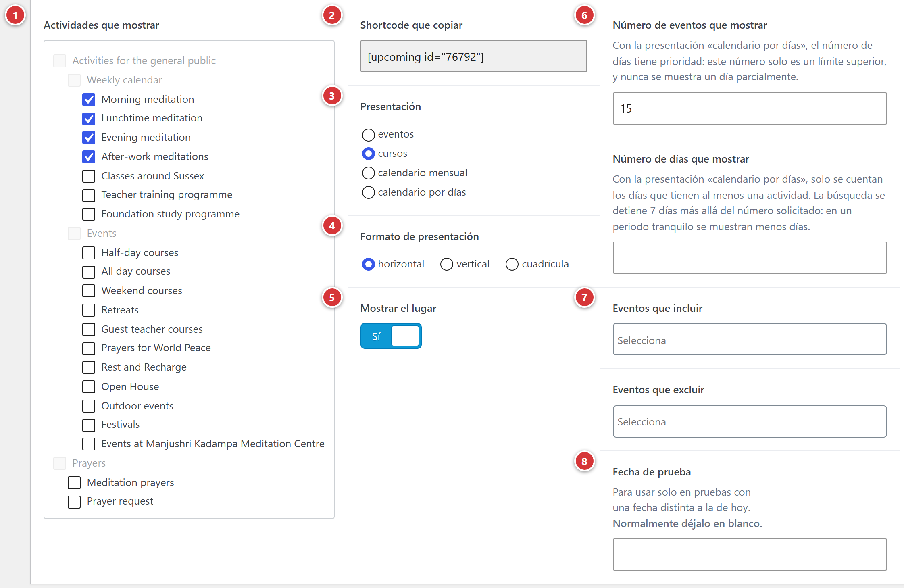
Task: Toggle the Mostrar el lugar switch
Action: pyautogui.click(x=391, y=336)
